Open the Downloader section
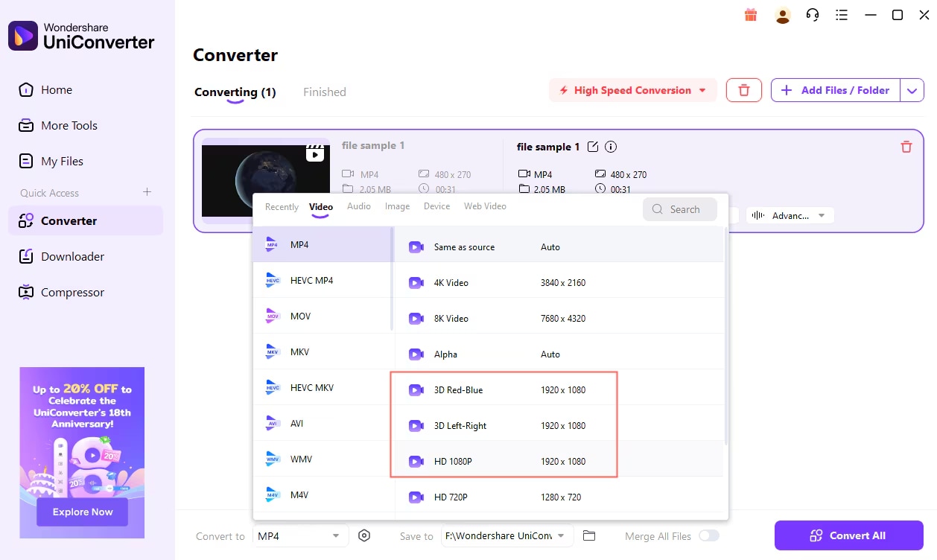937x560 pixels. [x=86, y=256]
